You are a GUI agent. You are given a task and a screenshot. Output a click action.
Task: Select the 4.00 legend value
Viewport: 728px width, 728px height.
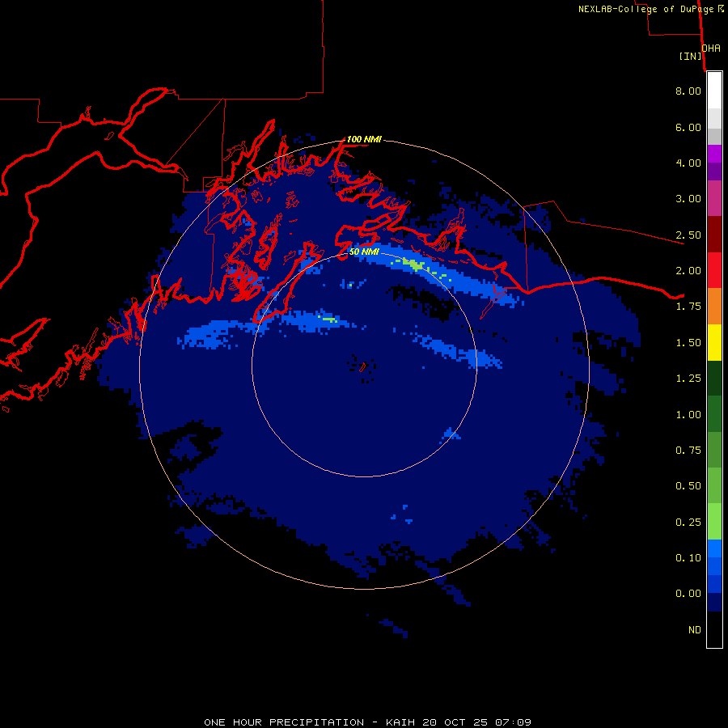tap(688, 163)
